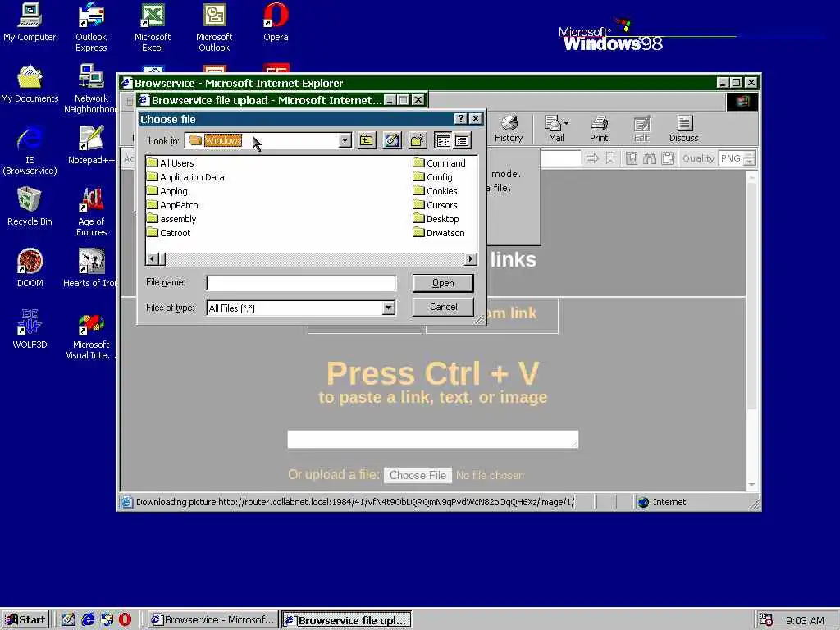Select the Catroot folder
This screenshot has width=840, height=630.
(169, 232)
